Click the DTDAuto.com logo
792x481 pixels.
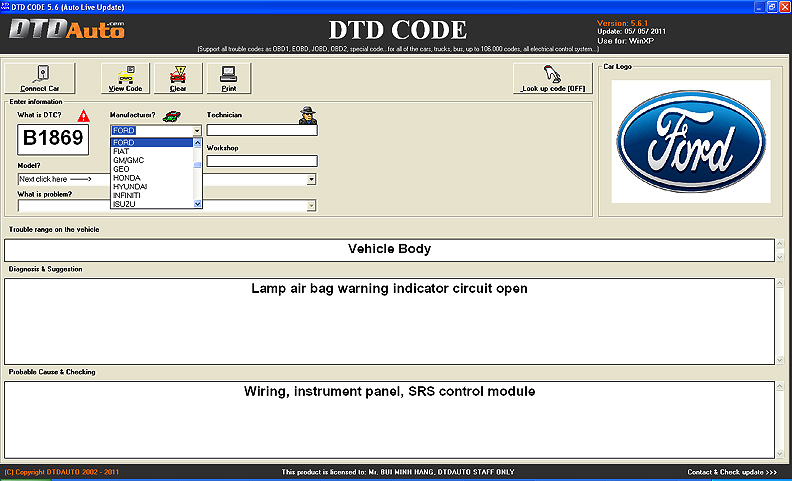67,29
